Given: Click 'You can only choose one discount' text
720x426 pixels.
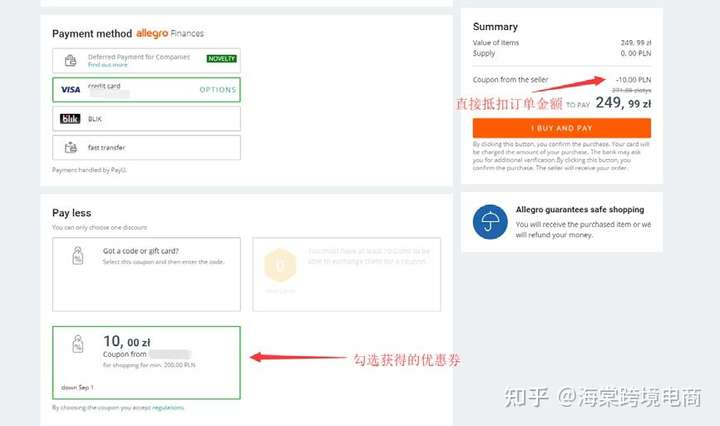Looking at the screenshot, I should 100,227.
